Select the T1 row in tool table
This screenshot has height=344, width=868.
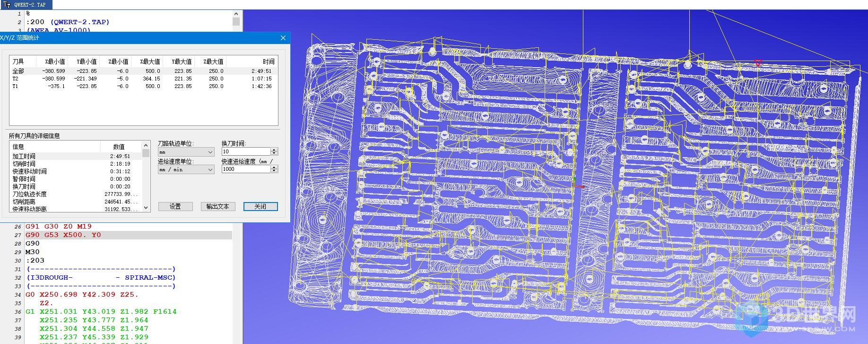(144, 86)
